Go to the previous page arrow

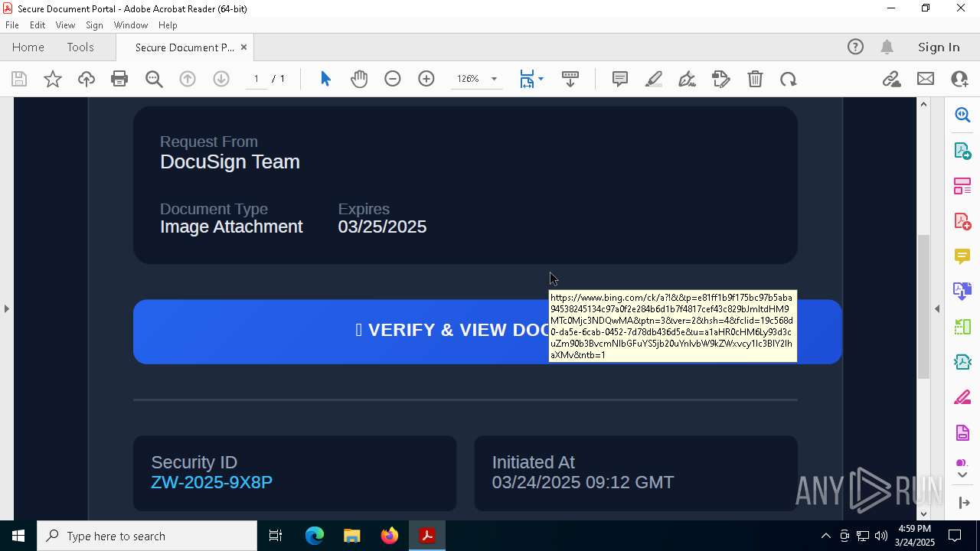point(188,79)
